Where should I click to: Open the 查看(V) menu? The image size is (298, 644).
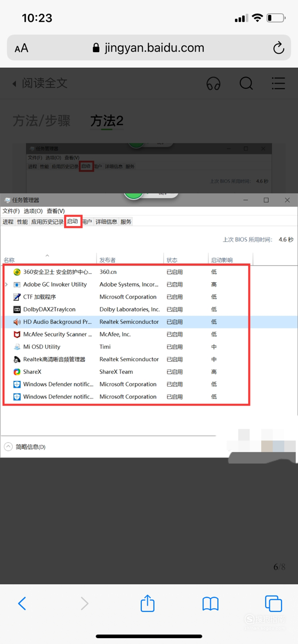click(55, 211)
